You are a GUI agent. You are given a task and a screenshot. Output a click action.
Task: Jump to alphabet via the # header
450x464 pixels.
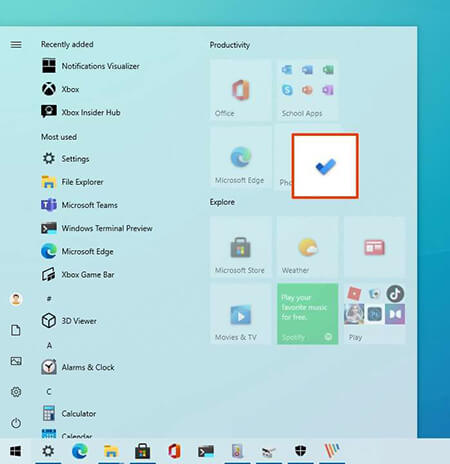coord(49,298)
